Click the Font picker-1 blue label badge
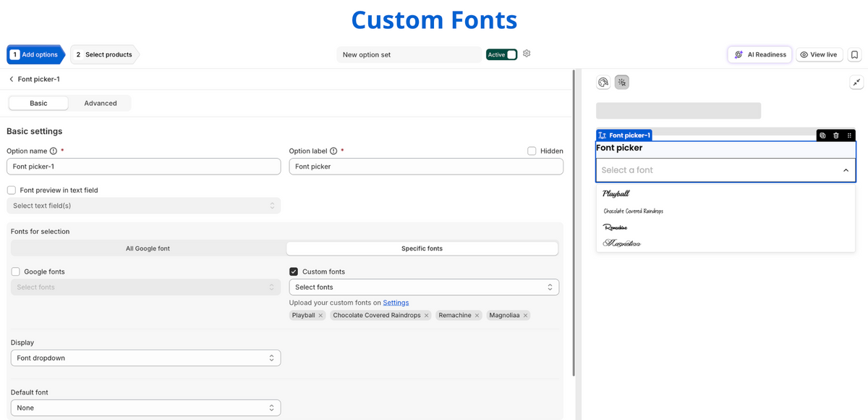 [624, 135]
